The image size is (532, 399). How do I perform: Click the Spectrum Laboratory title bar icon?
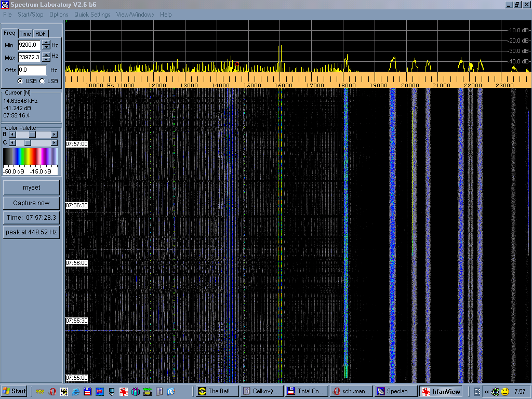click(5, 5)
